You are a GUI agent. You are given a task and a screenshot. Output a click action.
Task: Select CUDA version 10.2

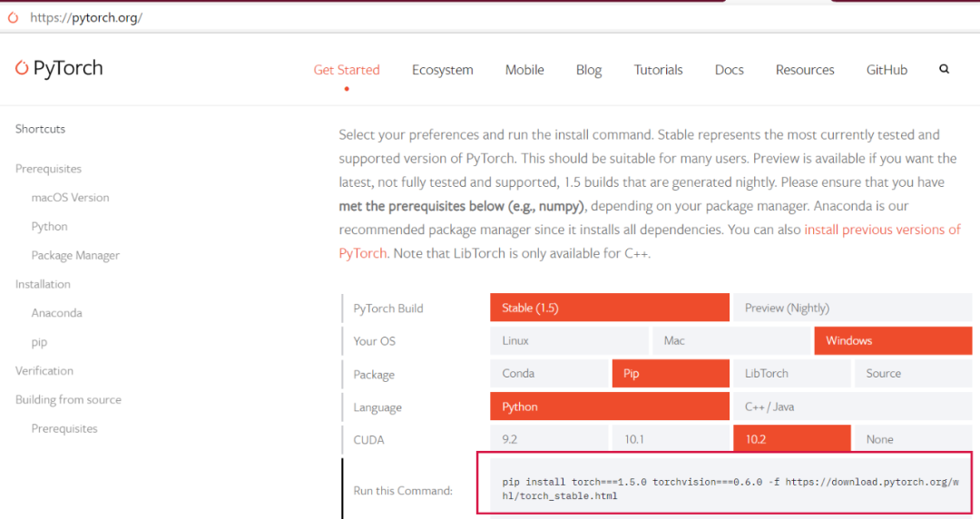coord(792,438)
